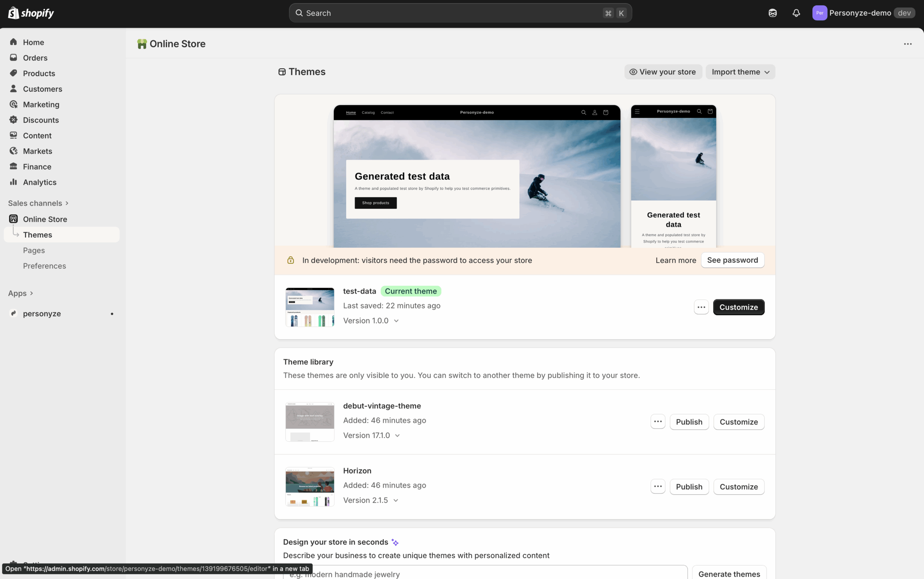Click the green Online Store header icon

point(142,44)
